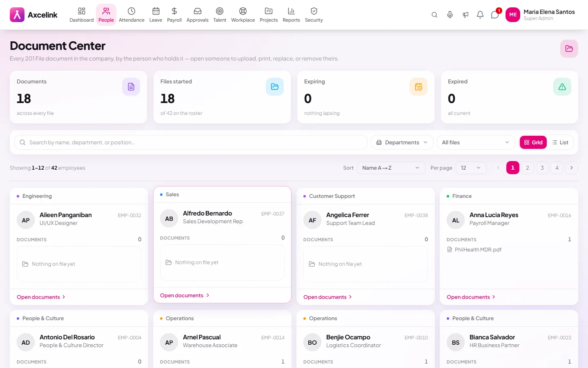The image size is (588, 368).
Task: Click the Files started folder icon
Action: (x=275, y=87)
